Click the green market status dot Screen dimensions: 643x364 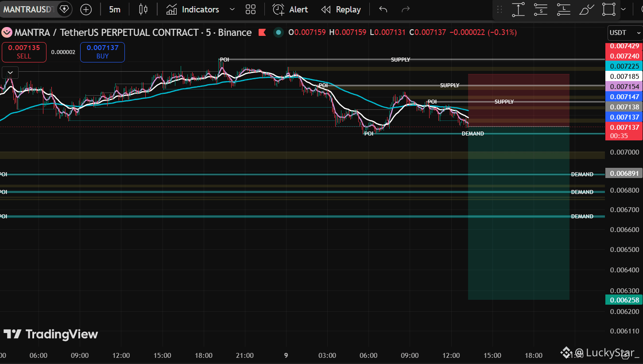pyautogui.click(x=279, y=32)
